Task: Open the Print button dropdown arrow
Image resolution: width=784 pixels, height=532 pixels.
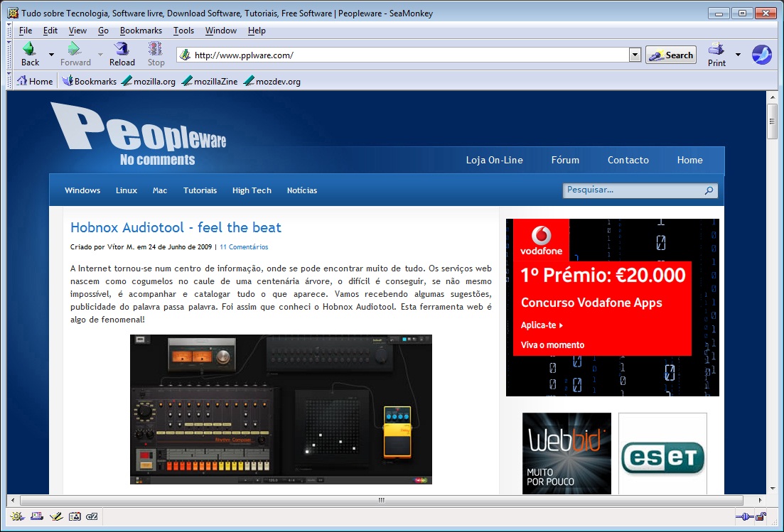Action: pos(738,55)
